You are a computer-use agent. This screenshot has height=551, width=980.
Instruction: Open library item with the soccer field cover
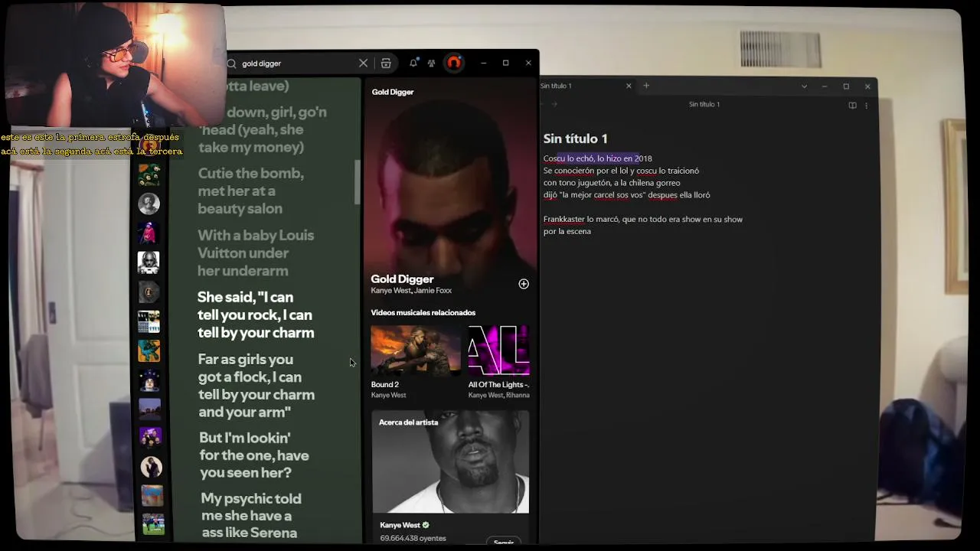point(153,524)
